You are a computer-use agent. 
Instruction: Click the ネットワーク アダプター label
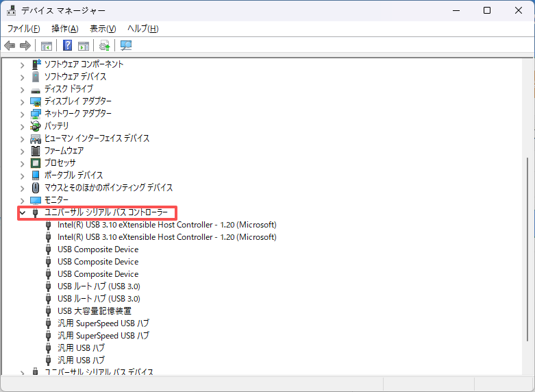pos(78,113)
